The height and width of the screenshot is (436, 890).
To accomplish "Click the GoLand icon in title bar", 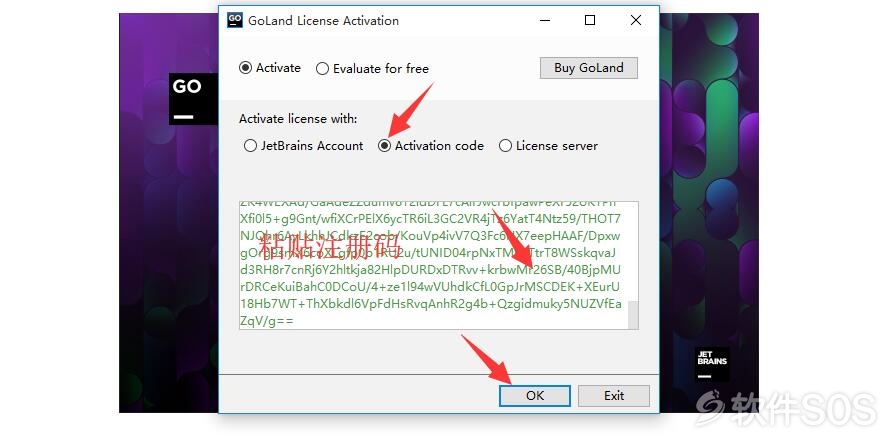I will pos(234,20).
